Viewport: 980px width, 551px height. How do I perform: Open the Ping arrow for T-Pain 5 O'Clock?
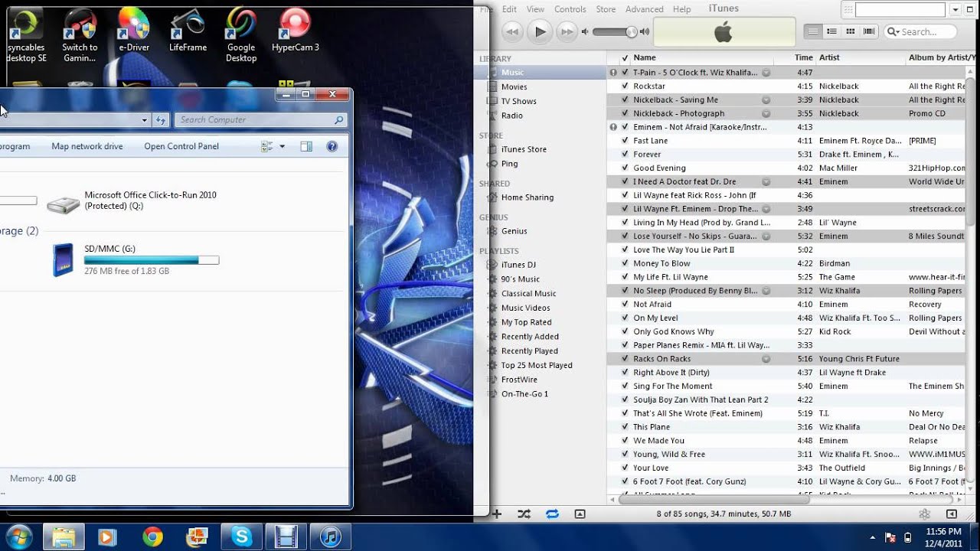(x=766, y=72)
